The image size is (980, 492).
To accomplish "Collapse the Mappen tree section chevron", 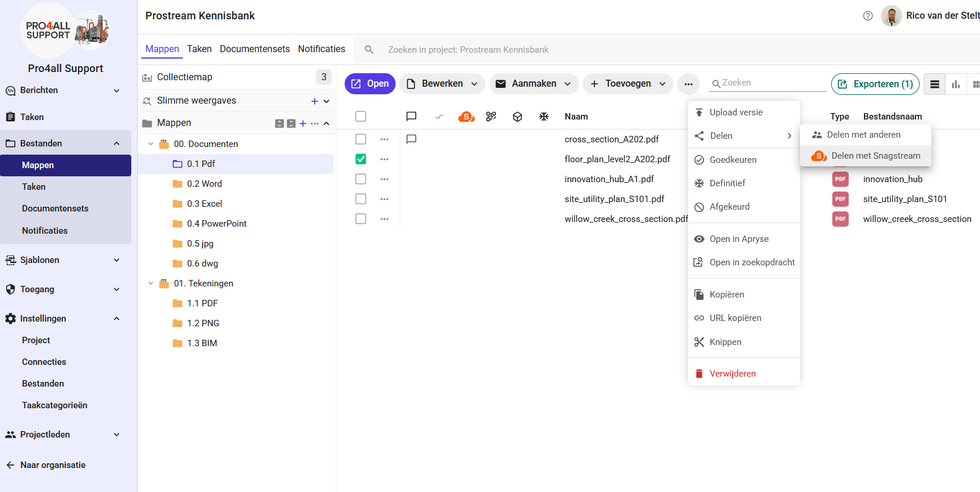I will (x=326, y=124).
